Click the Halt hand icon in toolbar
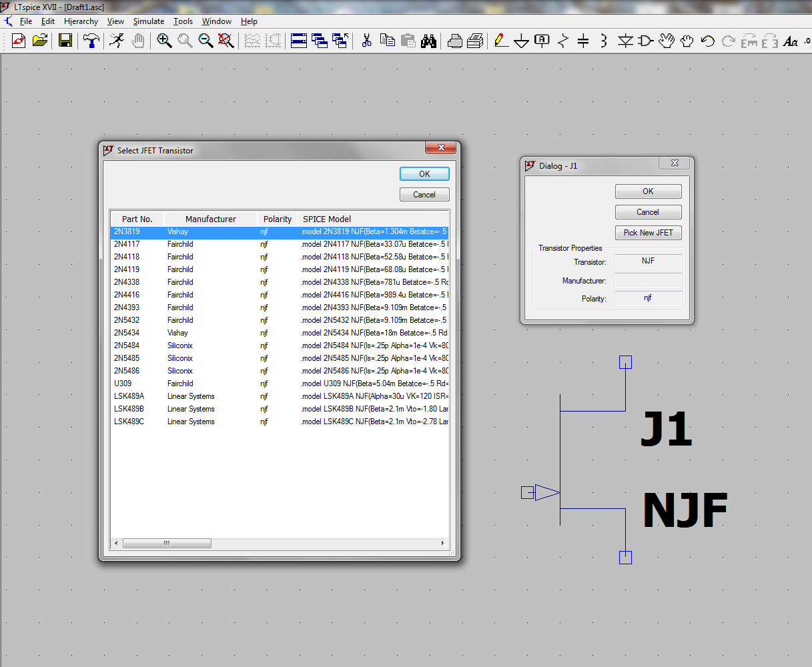The image size is (812, 667). (137, 41)
